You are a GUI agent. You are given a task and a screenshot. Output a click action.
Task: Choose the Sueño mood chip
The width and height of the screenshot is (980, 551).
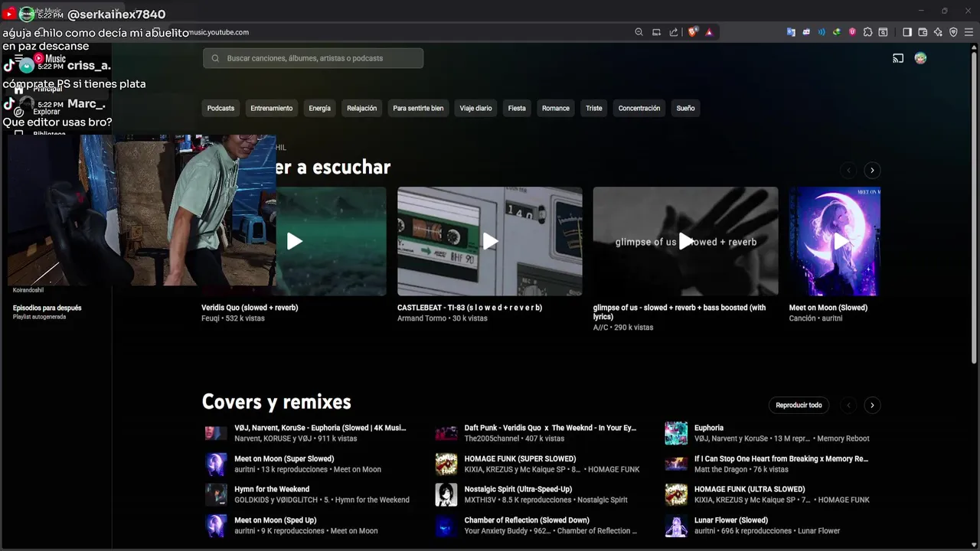coord(685,108)
